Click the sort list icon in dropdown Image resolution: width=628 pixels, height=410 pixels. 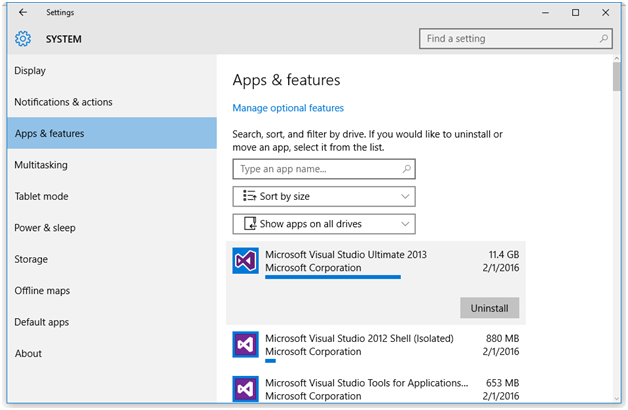click(247, 197)
